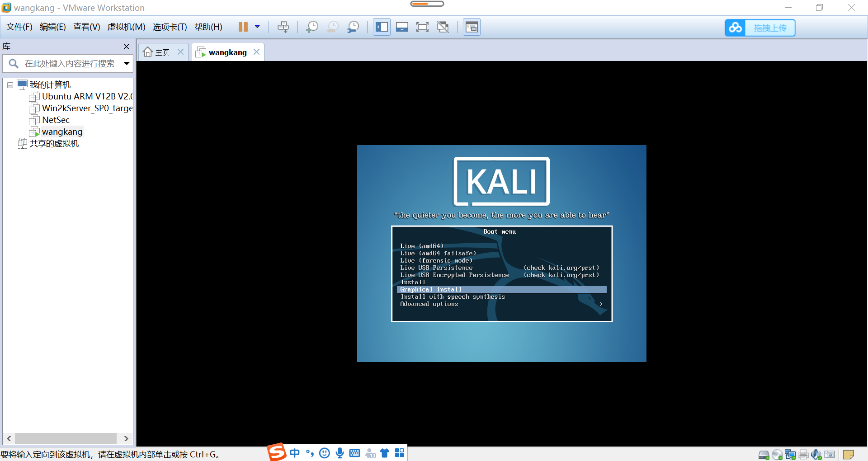Click the library scrollbar right arrow

pyautogui.click(x=126, y=438)
